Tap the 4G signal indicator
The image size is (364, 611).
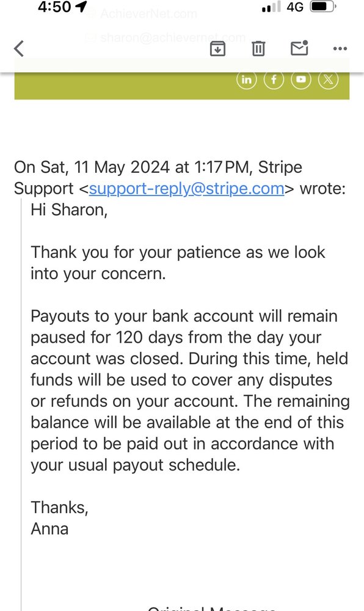point(295,7)
